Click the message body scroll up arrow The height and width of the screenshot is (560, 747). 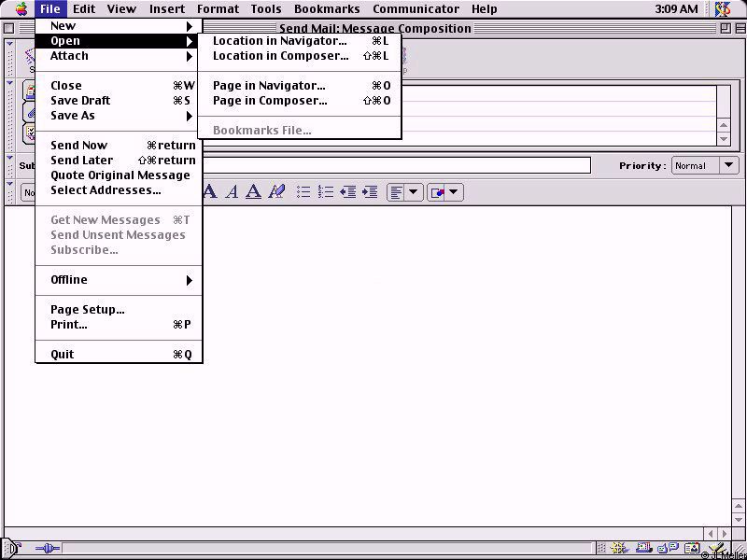[x=738, y=505]
